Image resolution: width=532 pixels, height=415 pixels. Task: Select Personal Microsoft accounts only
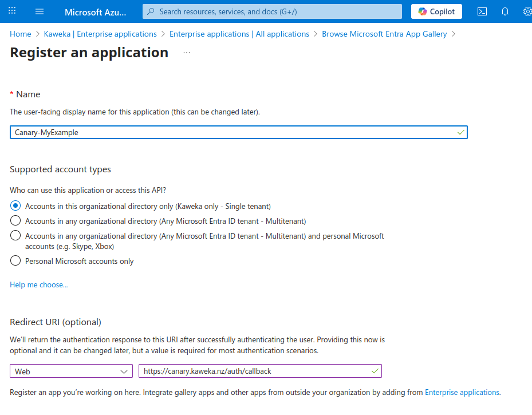tap(15, 260)
